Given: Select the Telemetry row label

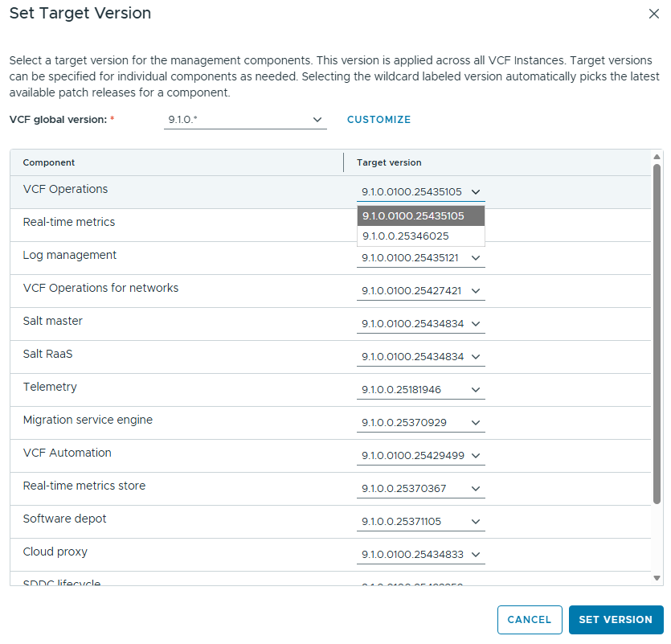Looking at the screenshot, I should coord(50,387).
